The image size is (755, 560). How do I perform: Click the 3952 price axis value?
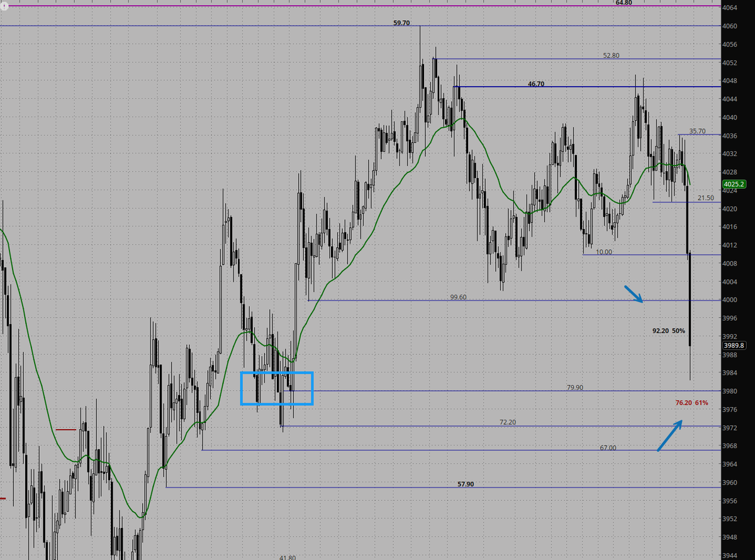[x=730, y=519]
